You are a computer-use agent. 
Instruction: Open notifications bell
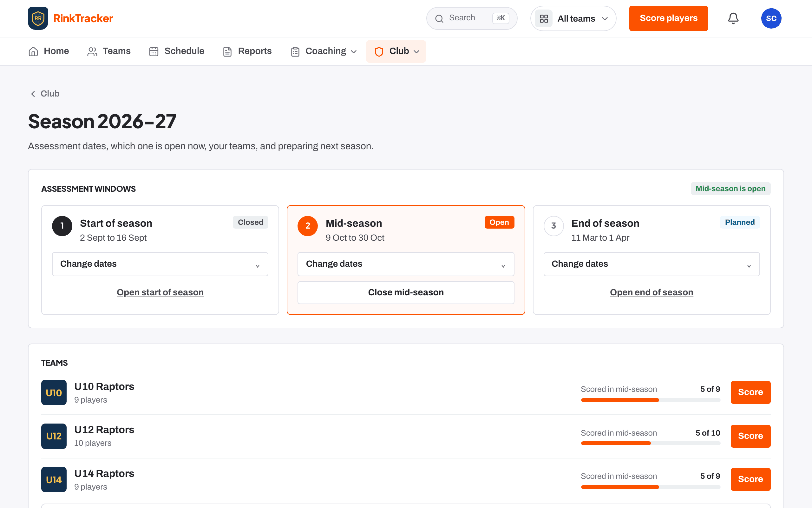click(733, 18)
